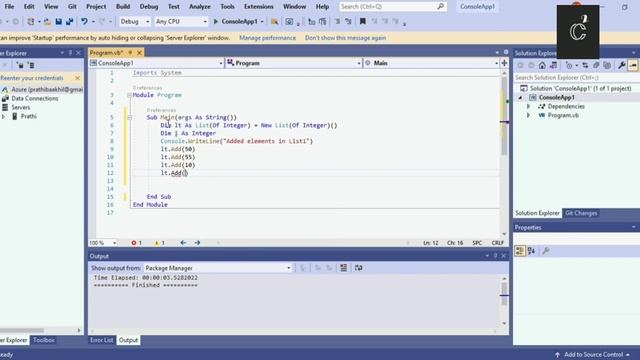
Task: Dismiss the Reenter your credentials notice
Action: click(x=78, y=78)
